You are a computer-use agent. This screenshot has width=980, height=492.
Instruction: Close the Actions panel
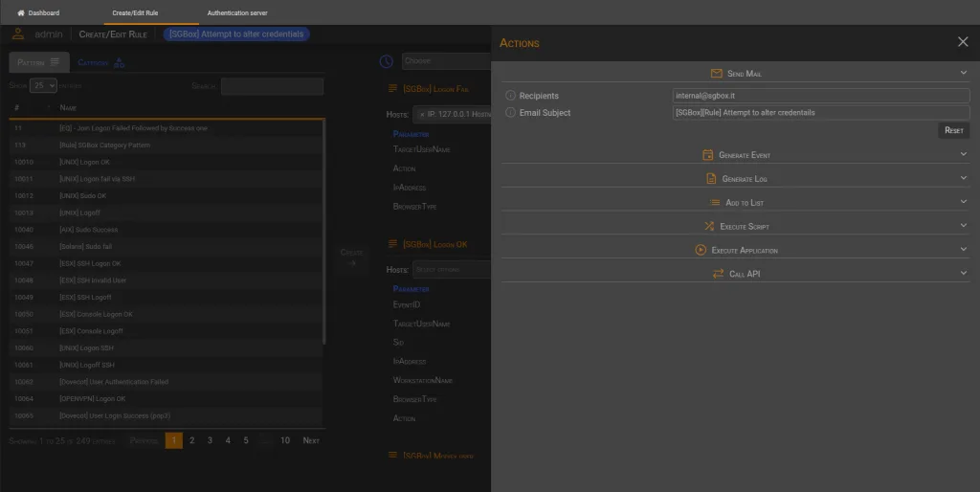(963, 42)
